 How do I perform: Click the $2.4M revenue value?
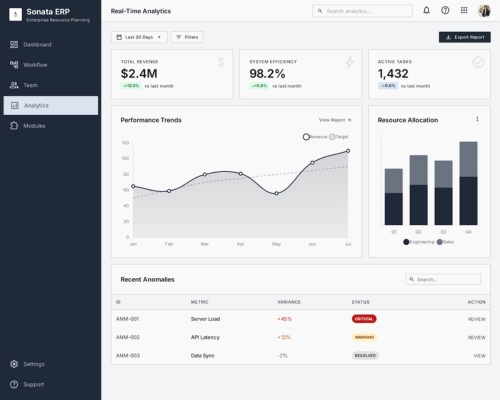pyautogui.click(x=139, y=74)
